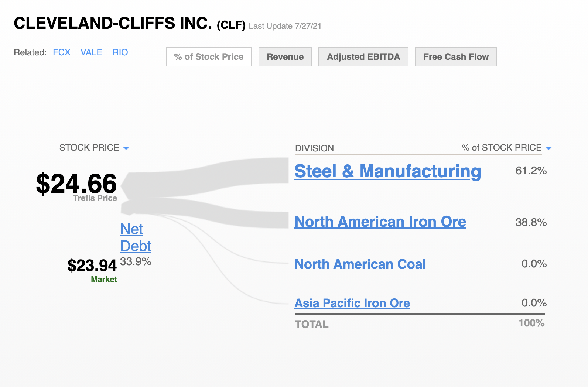Image resolution: width=588 pixels, height=387 pixels.
Task: Open the Free Cash Flow tab
Action: (456, 57)
